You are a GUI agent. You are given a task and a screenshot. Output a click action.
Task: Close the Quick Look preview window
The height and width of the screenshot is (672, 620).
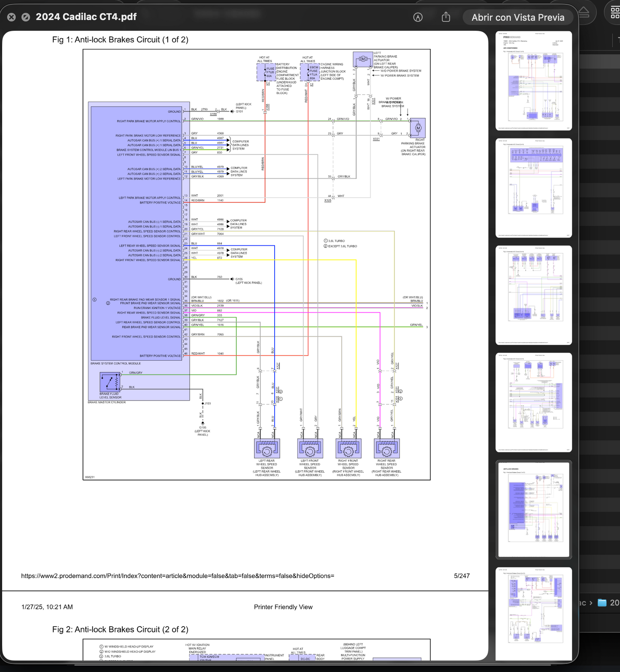coord(12,17)
